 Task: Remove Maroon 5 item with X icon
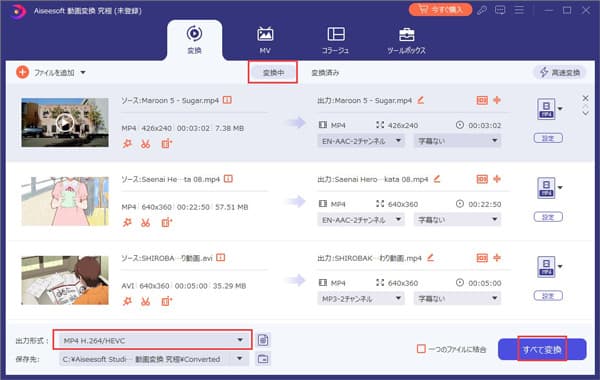[585, 98]
